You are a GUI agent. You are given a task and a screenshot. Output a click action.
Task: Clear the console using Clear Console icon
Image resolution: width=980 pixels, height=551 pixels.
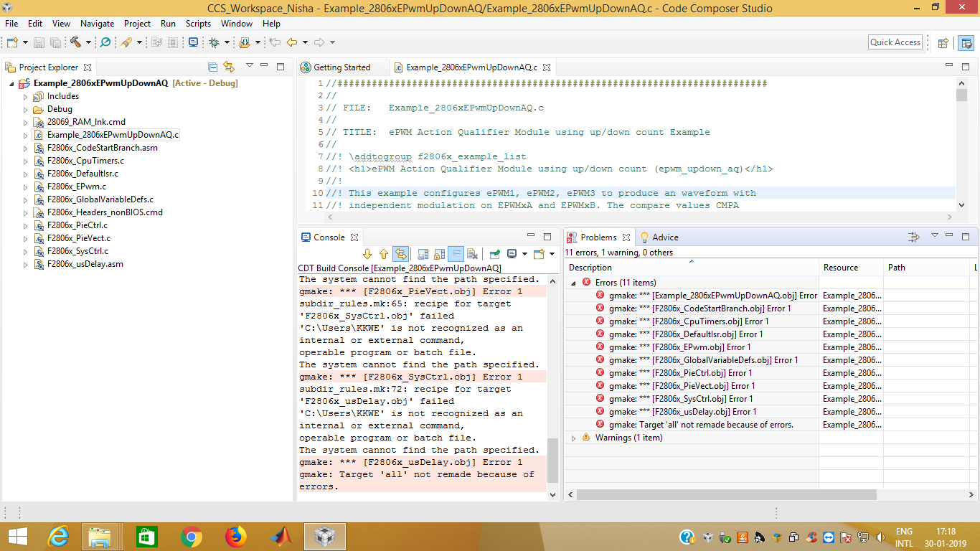pyautogui.click(x=472, y=254)
